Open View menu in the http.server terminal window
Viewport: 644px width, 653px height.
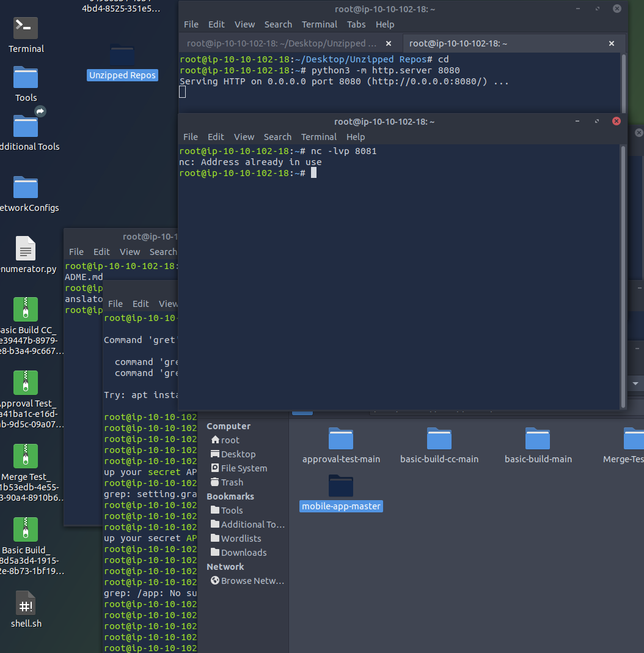pyautogui.click(x=245, y=24)
